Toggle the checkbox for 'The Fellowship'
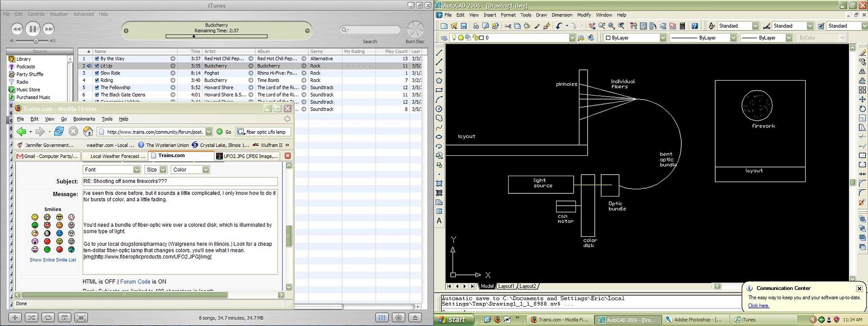Viewport: 868px width, 326px height. coord(97,88)
